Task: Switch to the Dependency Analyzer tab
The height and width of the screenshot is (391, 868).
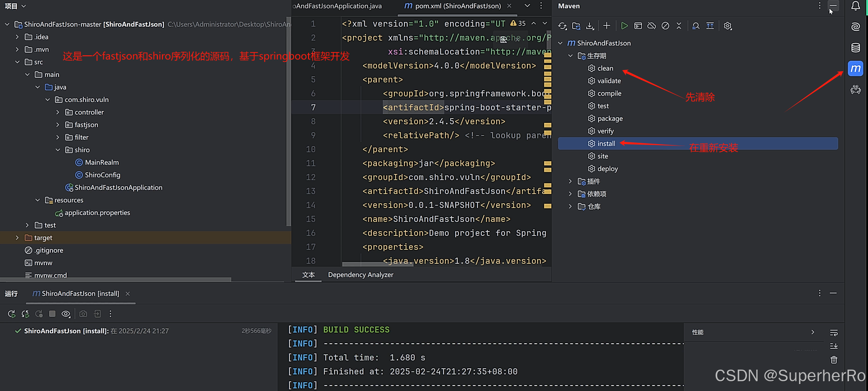Action: [x=360, y=275]
